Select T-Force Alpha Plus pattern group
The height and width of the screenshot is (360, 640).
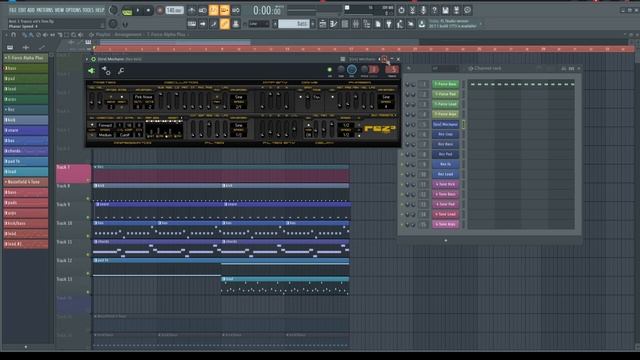(x=26, y=58)
